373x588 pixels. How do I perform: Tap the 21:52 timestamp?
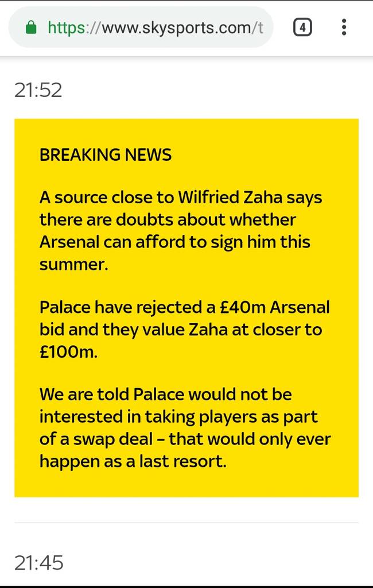pos(38,90)
